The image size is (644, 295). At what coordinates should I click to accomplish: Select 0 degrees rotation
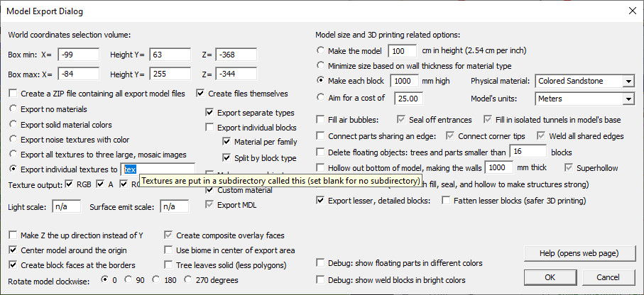pos(105,280)
